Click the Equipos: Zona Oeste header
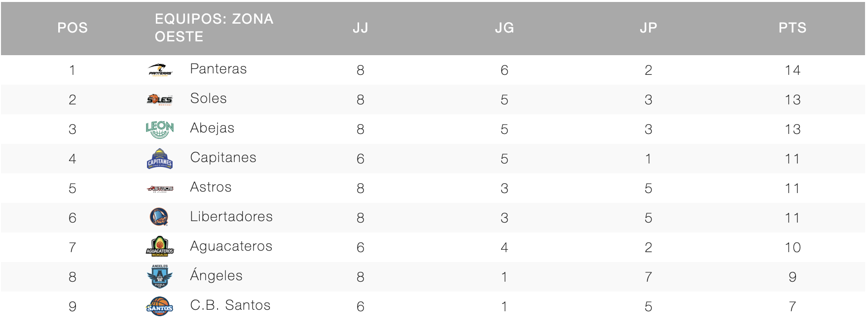 [214, 28]
